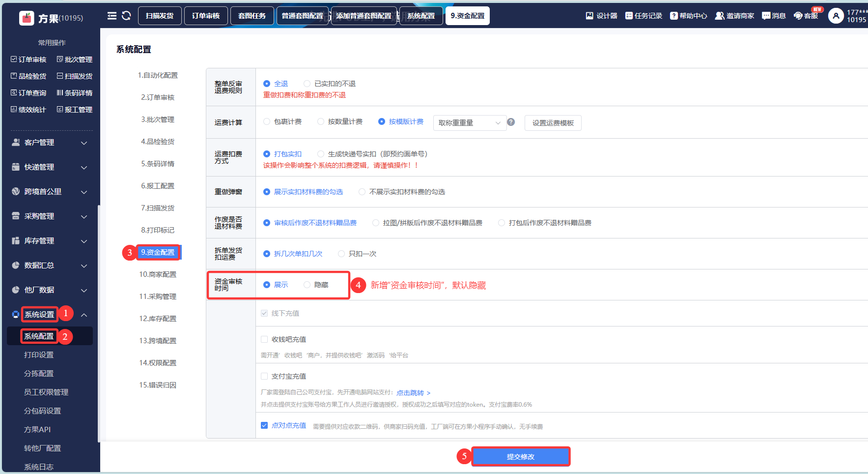Open 15.错误归因 settings section
This screenshot has width=868, height=474.
click(x=158, y=385)
